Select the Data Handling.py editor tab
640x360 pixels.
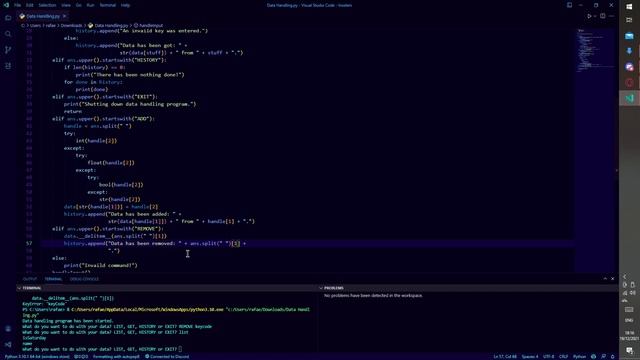tap(43, 16)
